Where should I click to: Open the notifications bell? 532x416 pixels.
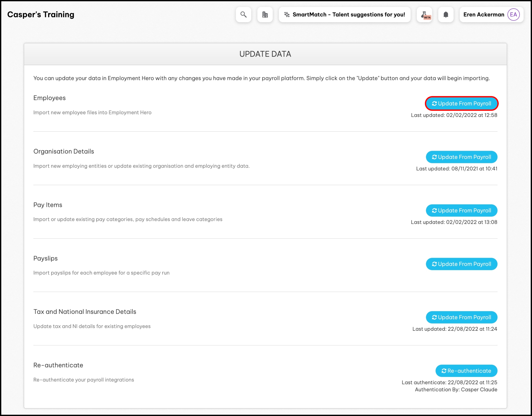point(446,15)
